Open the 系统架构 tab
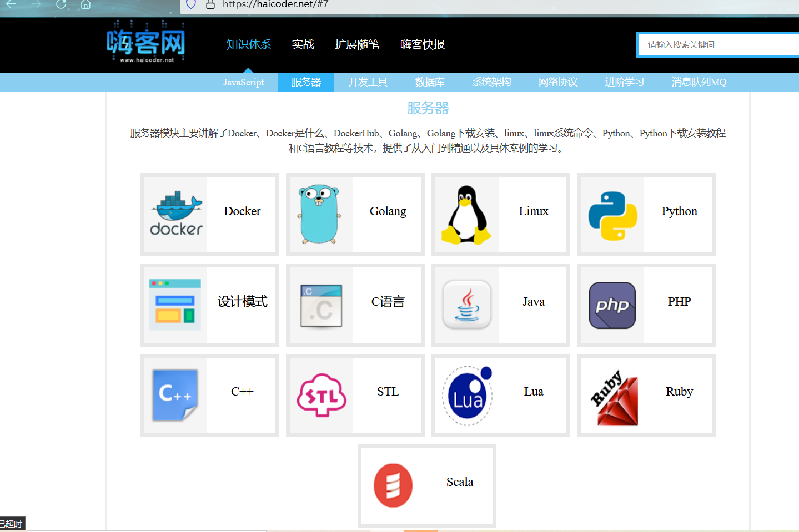This screenshot has width=799, height=532. pyautogui.click(x=491, y=82)
